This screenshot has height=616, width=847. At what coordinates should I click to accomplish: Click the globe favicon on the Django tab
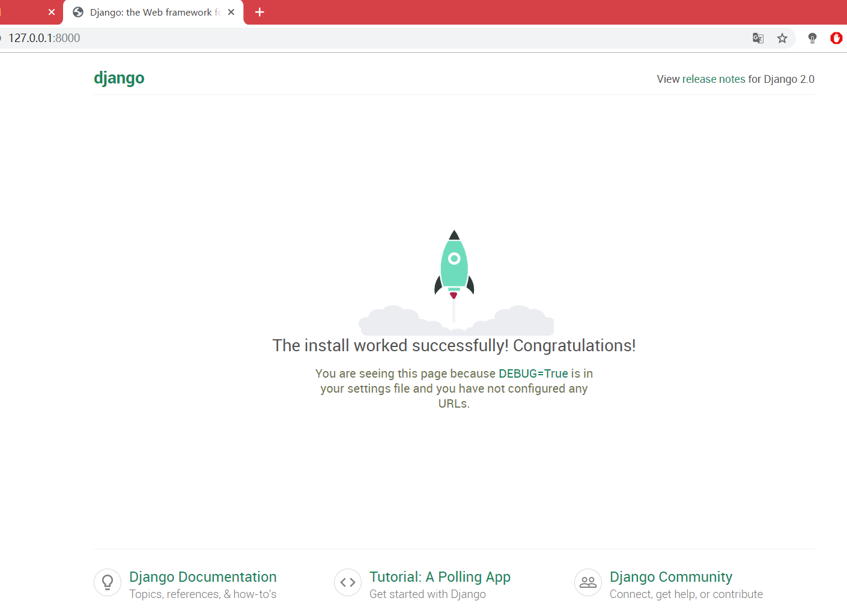point(78,12)
